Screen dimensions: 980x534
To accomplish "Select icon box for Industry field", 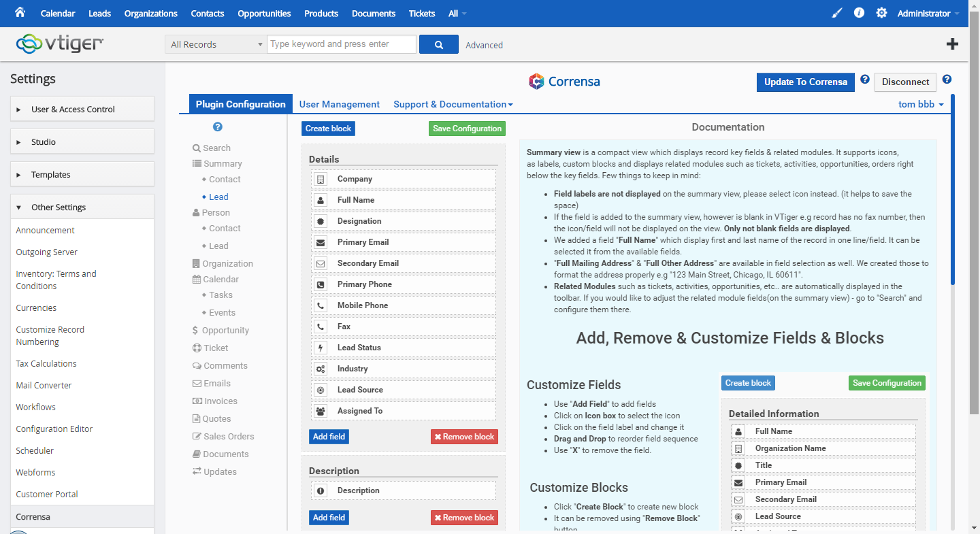I will 321,369.
